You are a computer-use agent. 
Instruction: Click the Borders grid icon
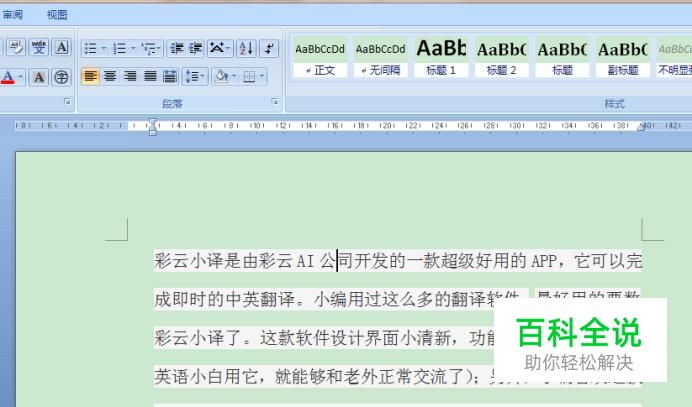[249, 76]
